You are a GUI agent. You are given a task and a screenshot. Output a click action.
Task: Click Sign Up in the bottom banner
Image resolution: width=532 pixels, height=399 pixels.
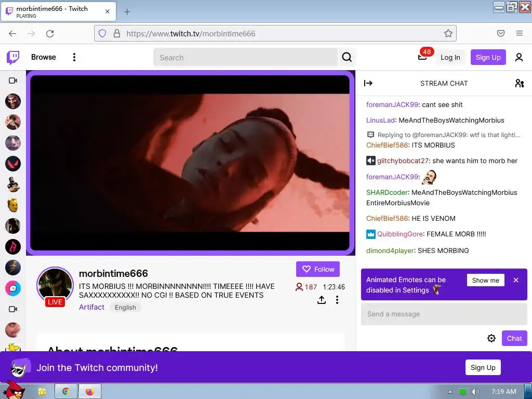tap(483, 367)
